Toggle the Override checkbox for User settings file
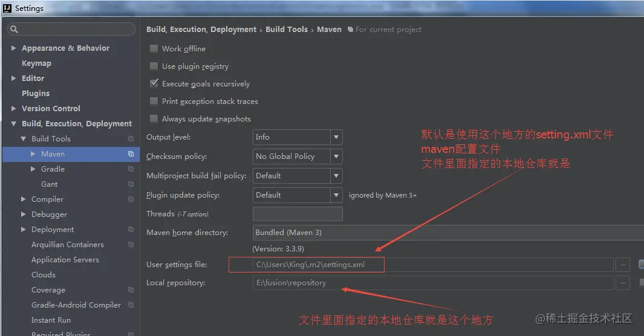This screenshot has height=336, width=644. point(642,264)
